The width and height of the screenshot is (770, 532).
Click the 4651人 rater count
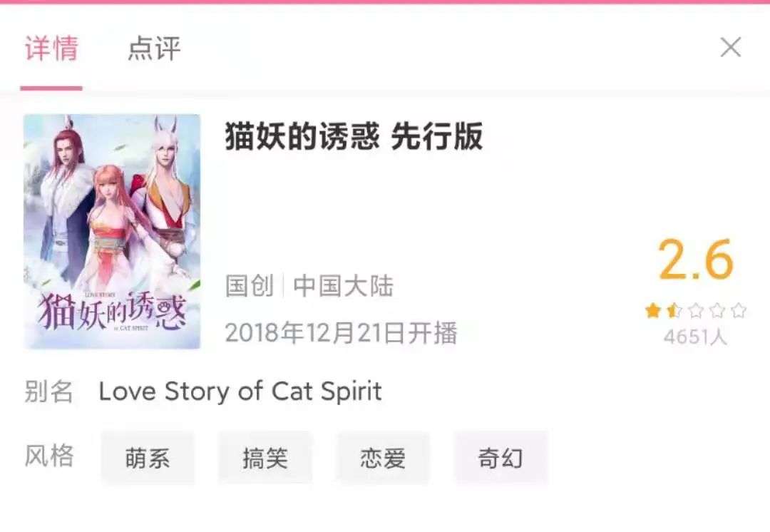[x=695, y=337]
